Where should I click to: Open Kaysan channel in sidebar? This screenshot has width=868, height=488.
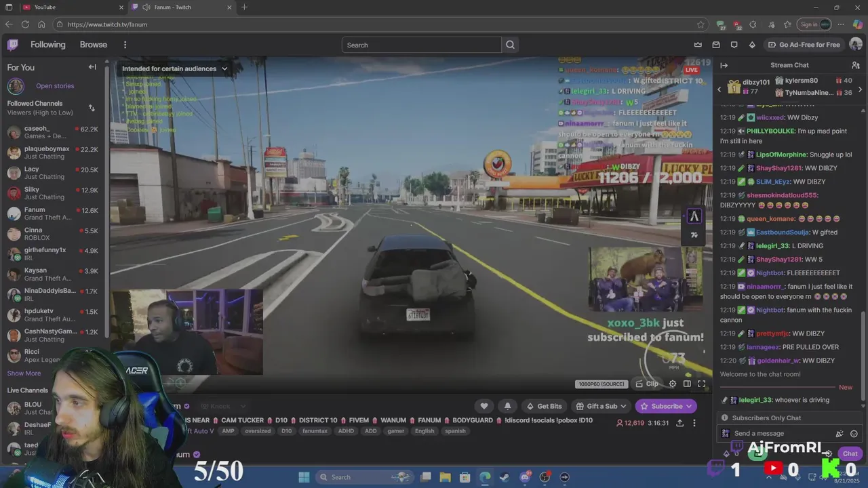coord(53,274)
